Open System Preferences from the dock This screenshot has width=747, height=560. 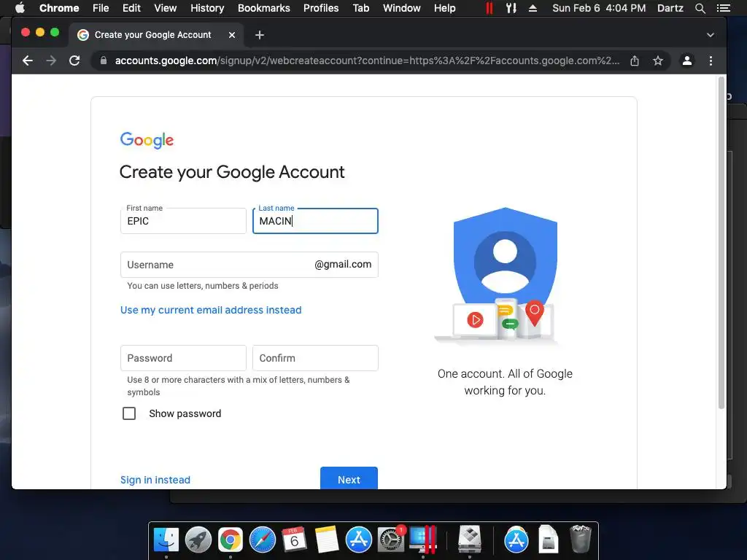tap(391, 540)
